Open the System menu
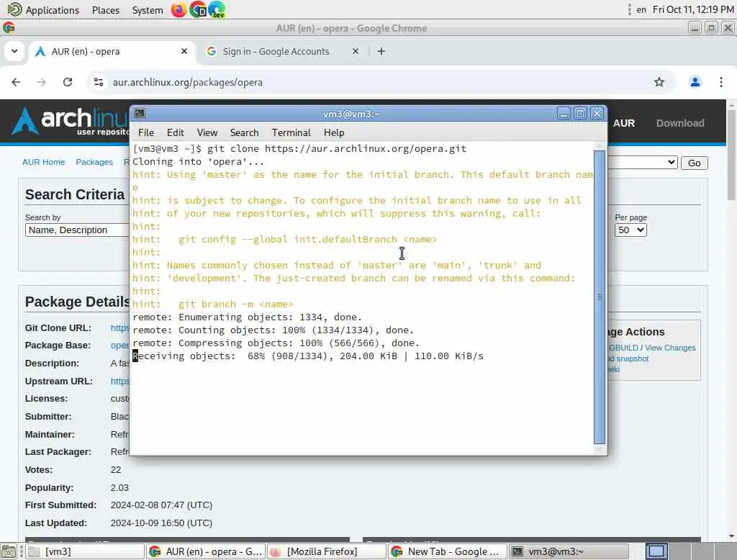Screen dimensions: 737x560 147,10
